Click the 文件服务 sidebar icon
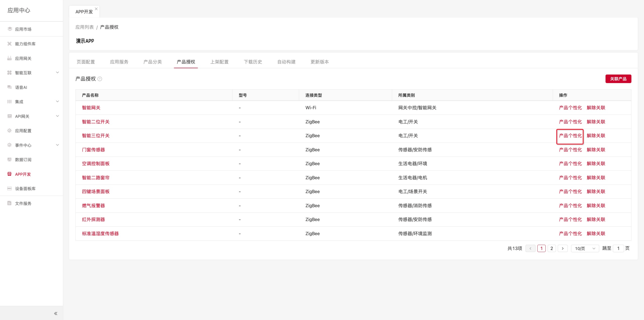 click(x=10, y=203)
